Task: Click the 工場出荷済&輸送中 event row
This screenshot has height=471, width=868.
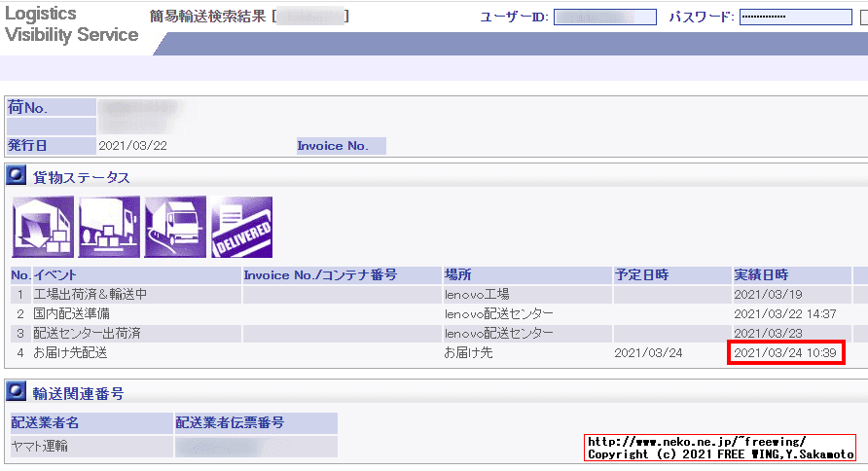Action: click(90, 294)
